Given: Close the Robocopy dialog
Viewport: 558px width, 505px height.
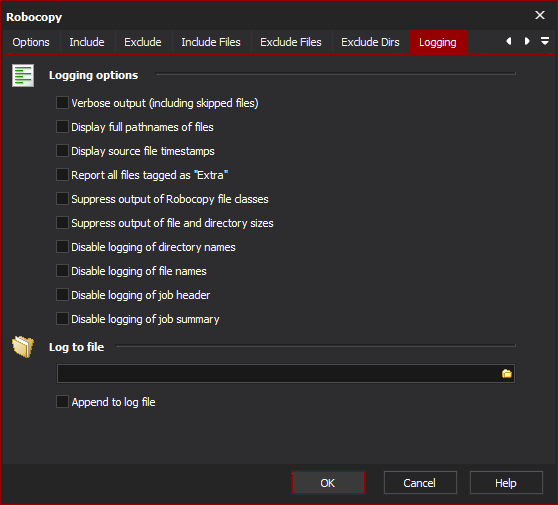Looking at the screenshot, I should click(x=540, y=15).
